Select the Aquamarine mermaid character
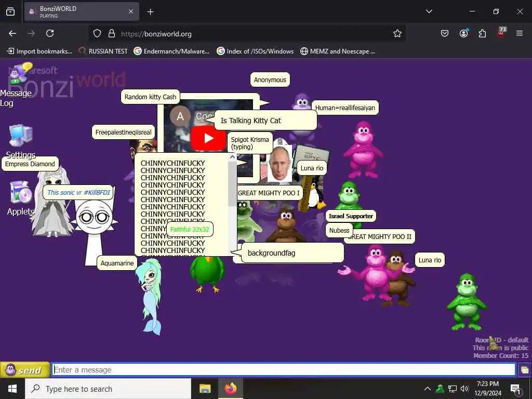 pyautogui.click(x=150, y=296)
